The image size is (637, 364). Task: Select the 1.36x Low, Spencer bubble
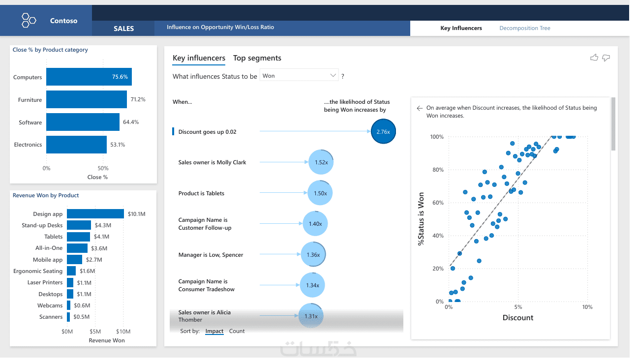[x=313, y=255]
